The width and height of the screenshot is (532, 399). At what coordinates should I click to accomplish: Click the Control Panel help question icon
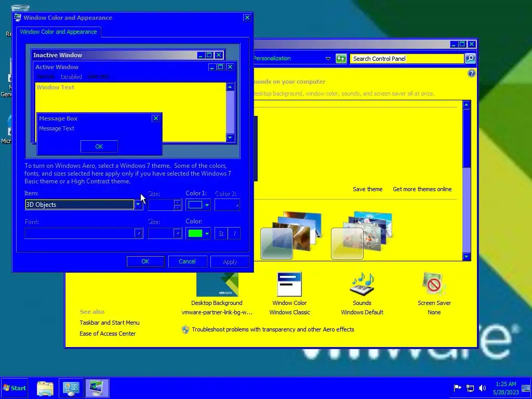point(471,73)
